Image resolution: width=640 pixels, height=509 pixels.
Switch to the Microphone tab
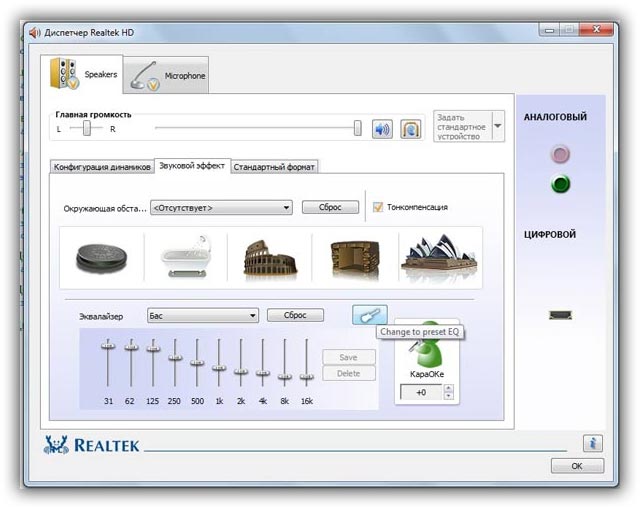tap(166, 76)
